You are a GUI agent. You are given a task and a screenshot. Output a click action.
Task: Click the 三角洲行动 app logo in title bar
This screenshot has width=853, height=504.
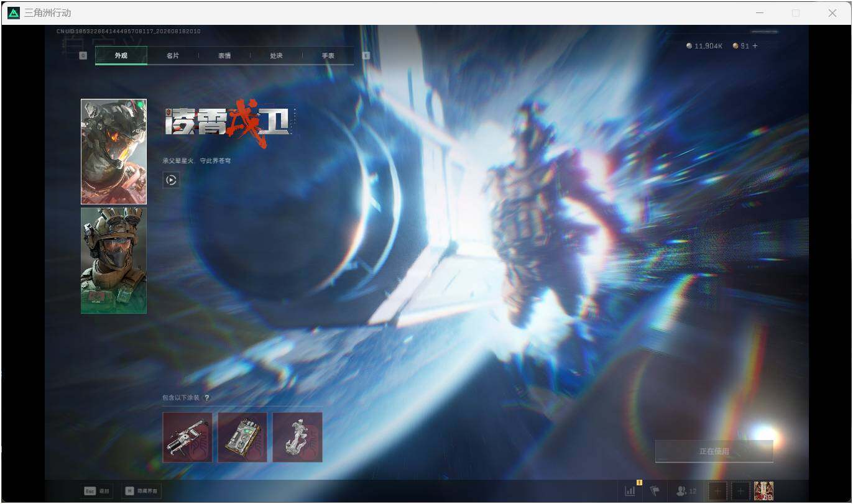pyautogui.click(x=13, y=13)
